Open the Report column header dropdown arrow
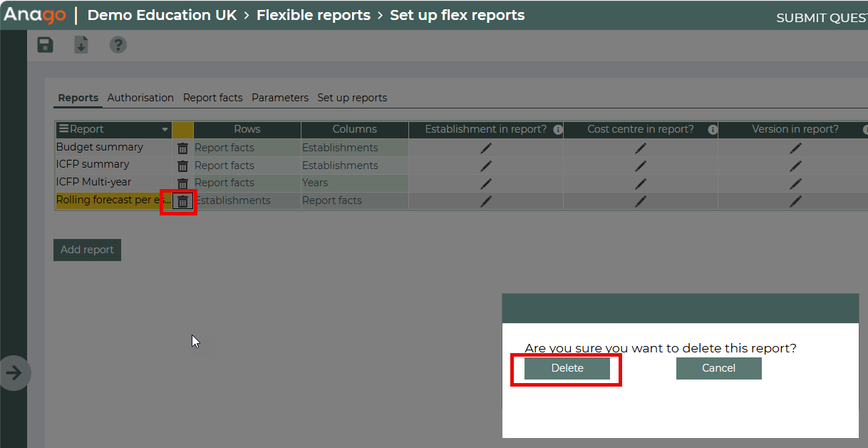 165,130
